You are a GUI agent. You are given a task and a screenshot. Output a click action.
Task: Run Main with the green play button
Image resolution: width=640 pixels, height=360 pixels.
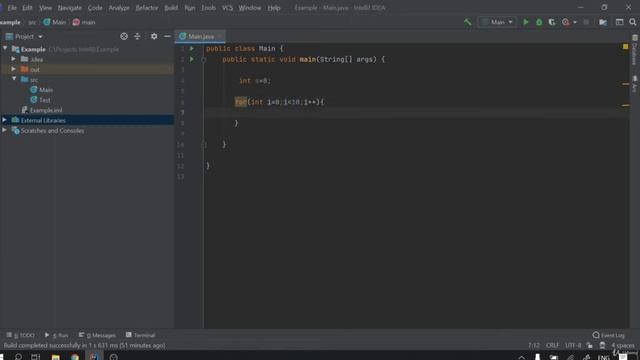coord(526,22)
